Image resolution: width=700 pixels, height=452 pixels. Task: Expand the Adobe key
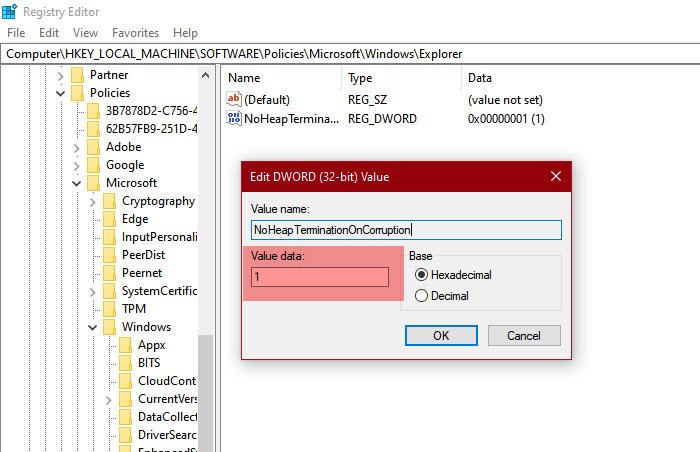(x=77, y=148)
